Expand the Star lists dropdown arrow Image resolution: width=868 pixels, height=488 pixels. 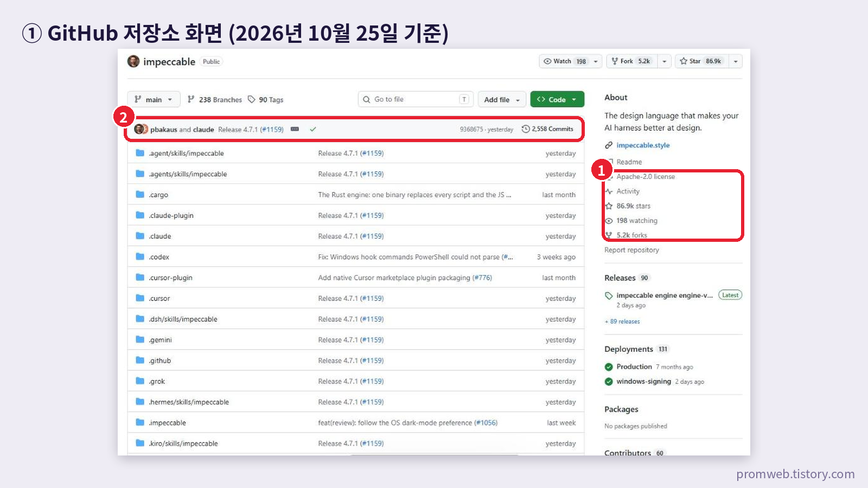tap(736, 61)
